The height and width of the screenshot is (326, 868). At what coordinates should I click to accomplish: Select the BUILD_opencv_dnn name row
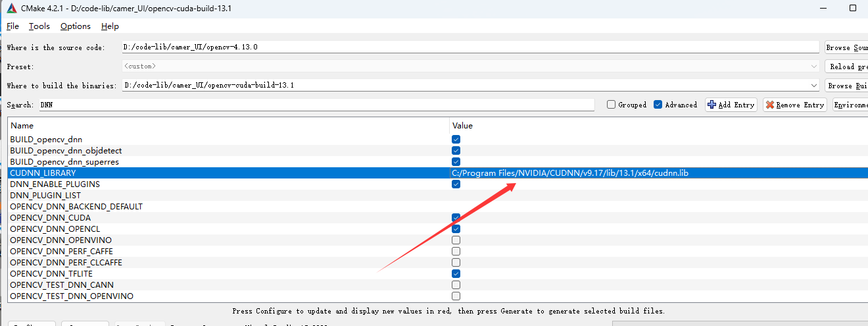pyautogui.click(x=228, y=140)
